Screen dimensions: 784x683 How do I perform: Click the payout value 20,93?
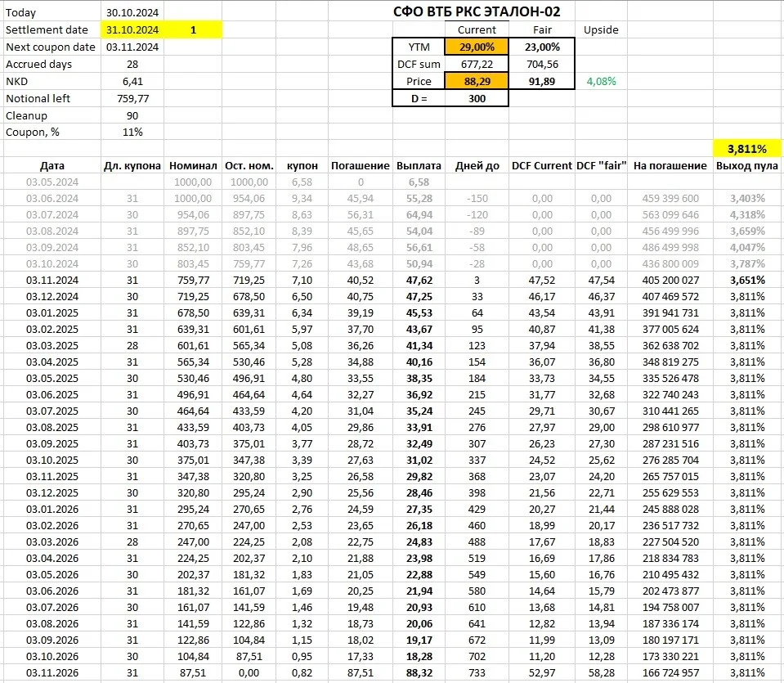pos(419,607)
